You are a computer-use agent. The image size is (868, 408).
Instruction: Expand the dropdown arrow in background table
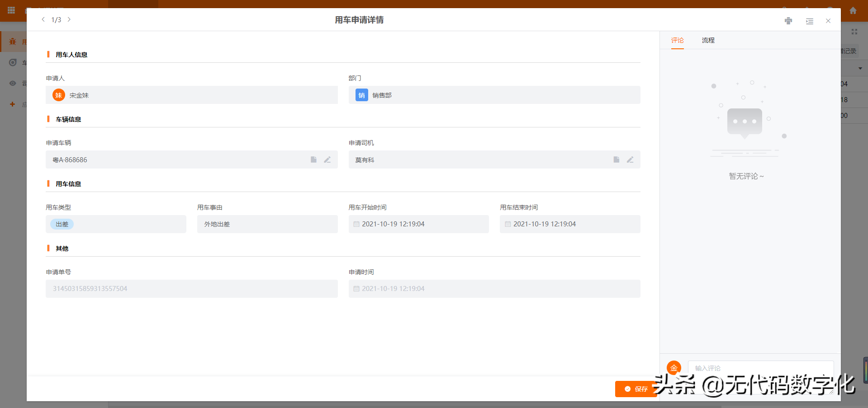[860, 69]
